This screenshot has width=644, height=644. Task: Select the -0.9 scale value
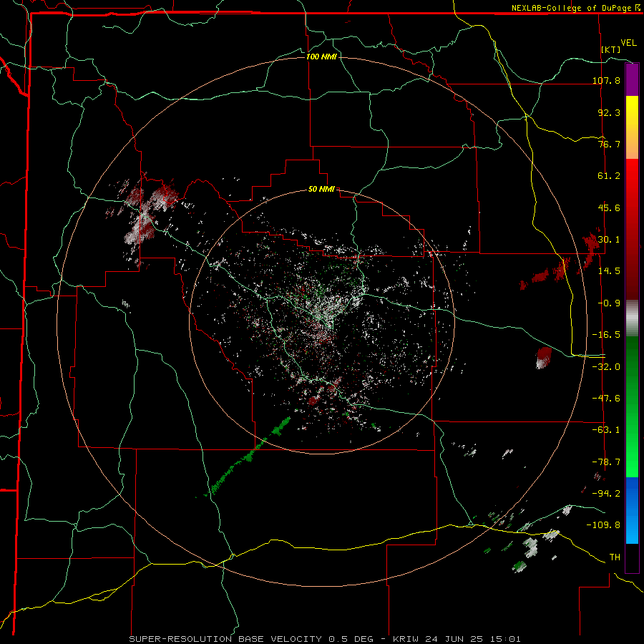pyautogui.click(x=609, y=303)
